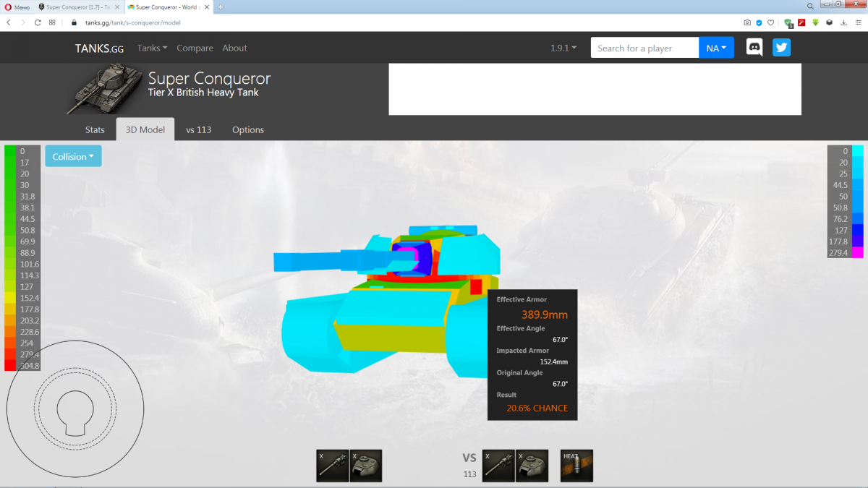Reload the page with refresh icon
868x488 pixels.
(38, 22)
